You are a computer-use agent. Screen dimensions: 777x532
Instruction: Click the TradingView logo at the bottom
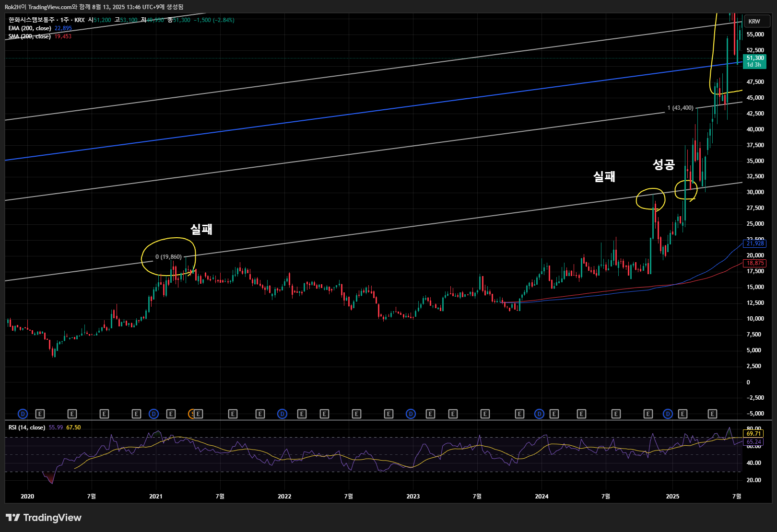[44, 518]
